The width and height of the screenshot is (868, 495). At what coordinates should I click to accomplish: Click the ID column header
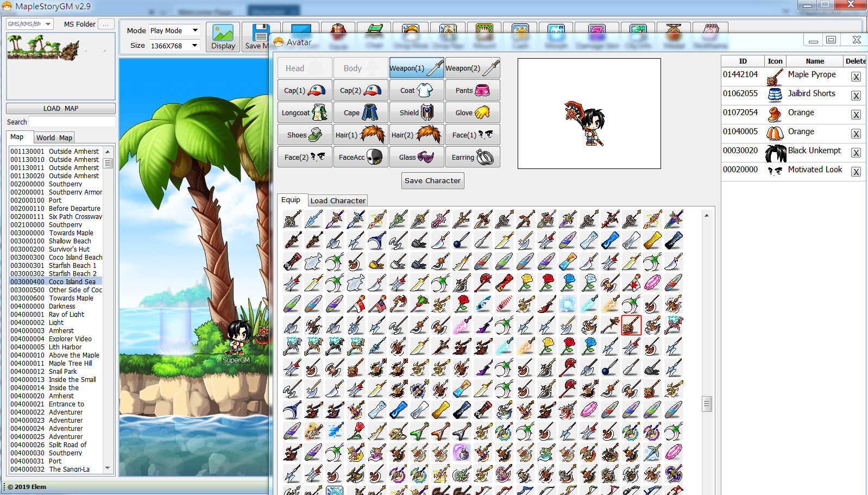point(743,61)
